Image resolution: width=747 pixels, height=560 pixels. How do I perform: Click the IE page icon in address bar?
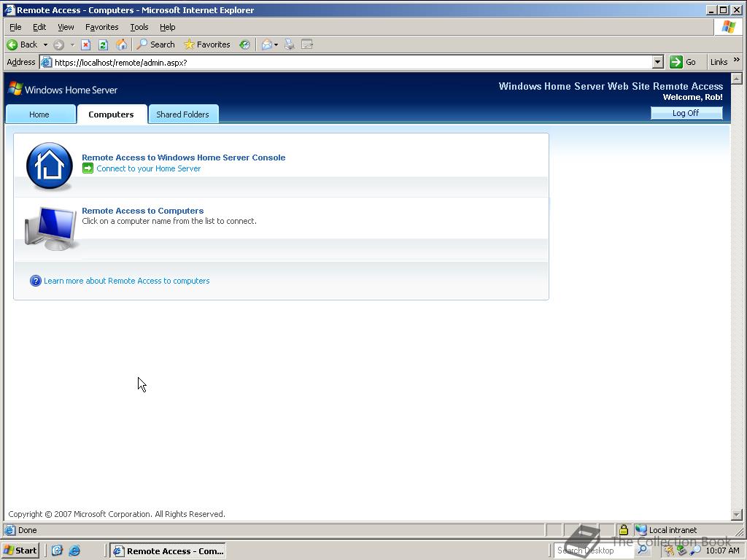pyautogui.click(x=46, y=62)
